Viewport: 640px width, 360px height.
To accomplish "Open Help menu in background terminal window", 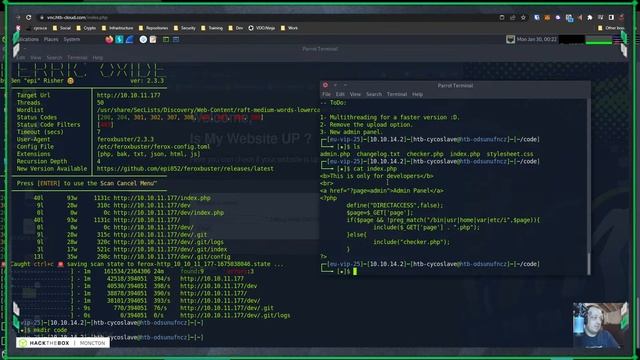I will (98, 58).
